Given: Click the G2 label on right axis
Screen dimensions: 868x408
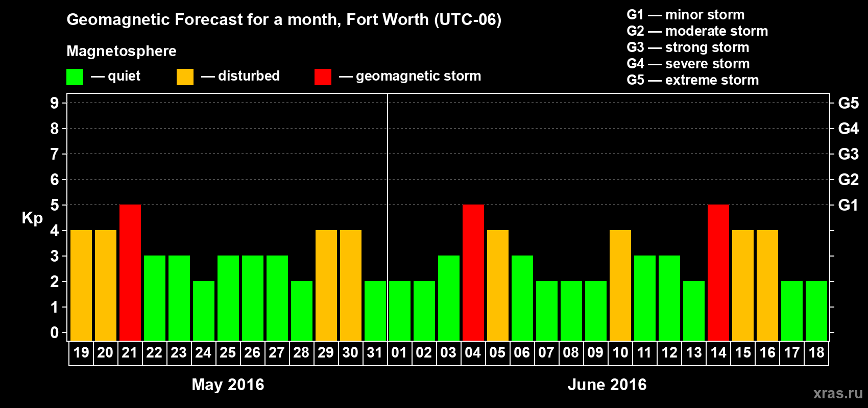Looking at the screenshot, I should click(849, 180).
